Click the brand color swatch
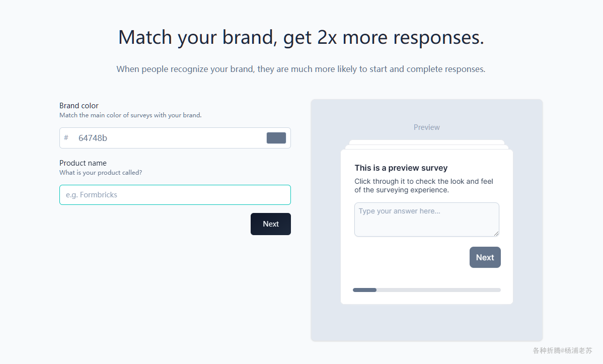This screenshot has height=364, width=603. pos(276,138)
